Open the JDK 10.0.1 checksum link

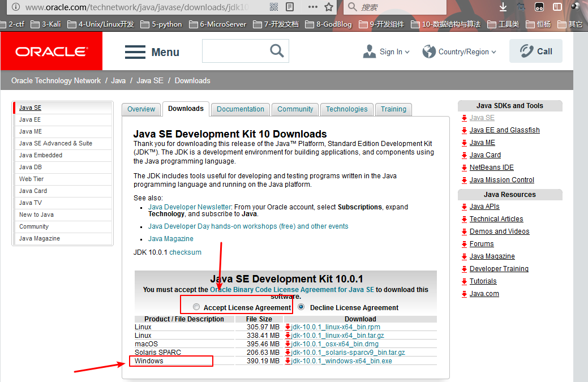click(x=185, y=252)
